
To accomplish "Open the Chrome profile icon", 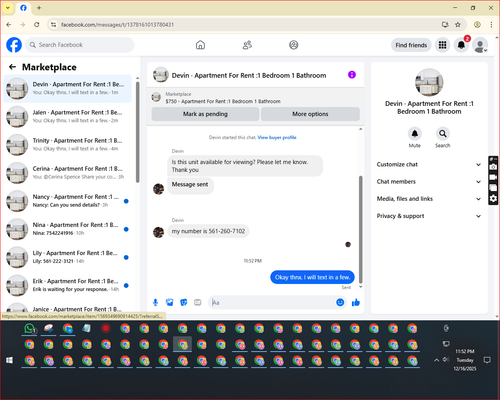I will click(477, 25).
